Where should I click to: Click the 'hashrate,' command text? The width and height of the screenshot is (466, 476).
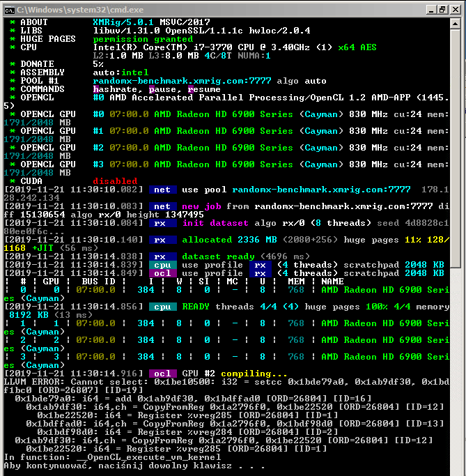point(118,89)
